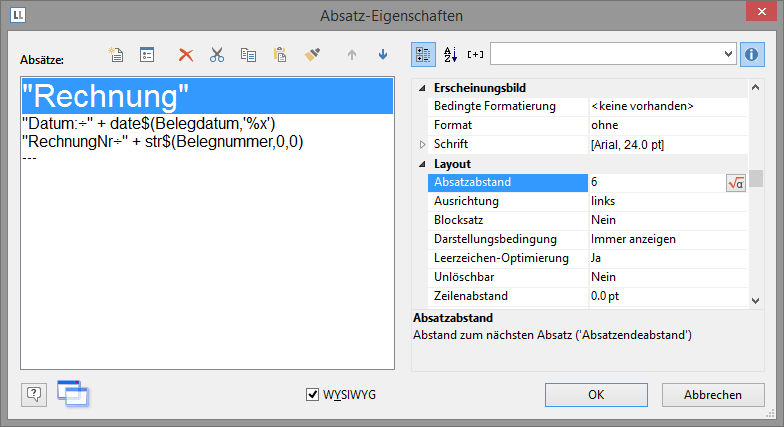The image size is (784, 427).
Task: Switch to alphabetical property sorting
Action: click(450, 53)
